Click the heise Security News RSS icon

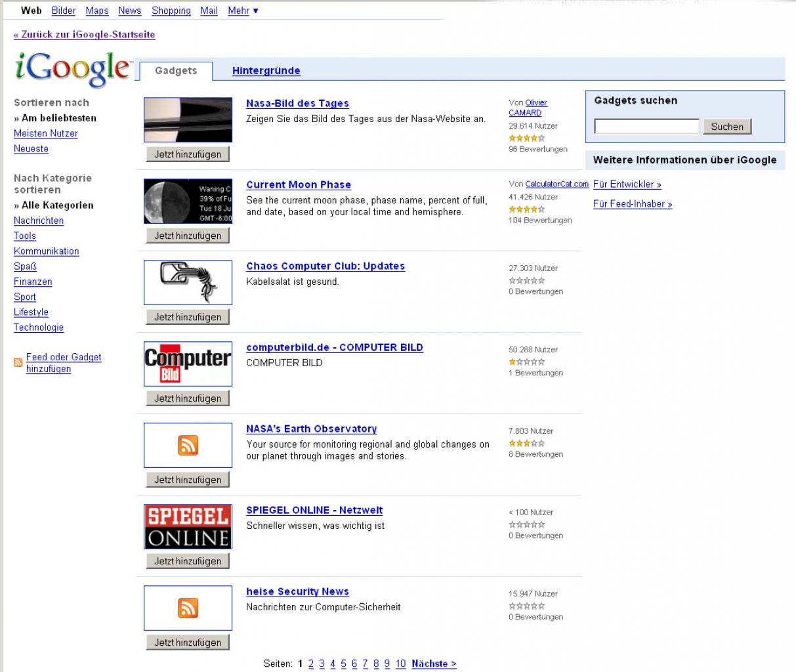pos(188,608)
